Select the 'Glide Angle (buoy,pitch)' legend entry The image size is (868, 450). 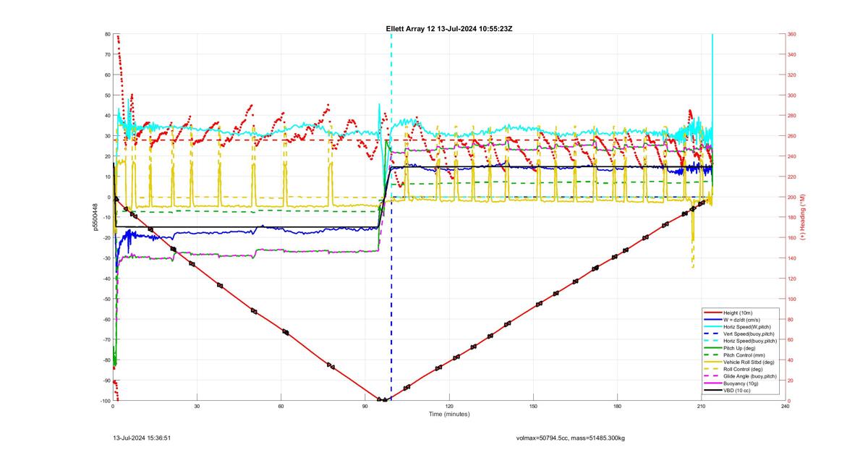click(x=750, y=377)
